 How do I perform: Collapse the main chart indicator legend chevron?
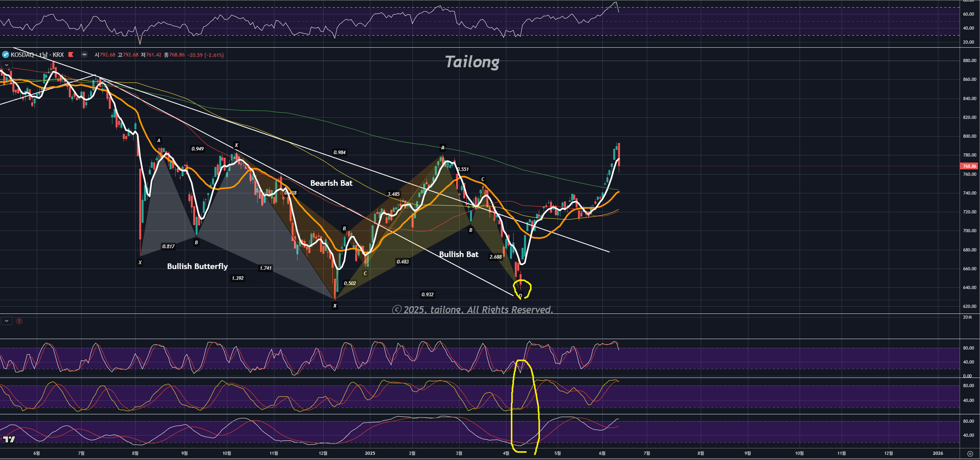(x=6, y=65)
